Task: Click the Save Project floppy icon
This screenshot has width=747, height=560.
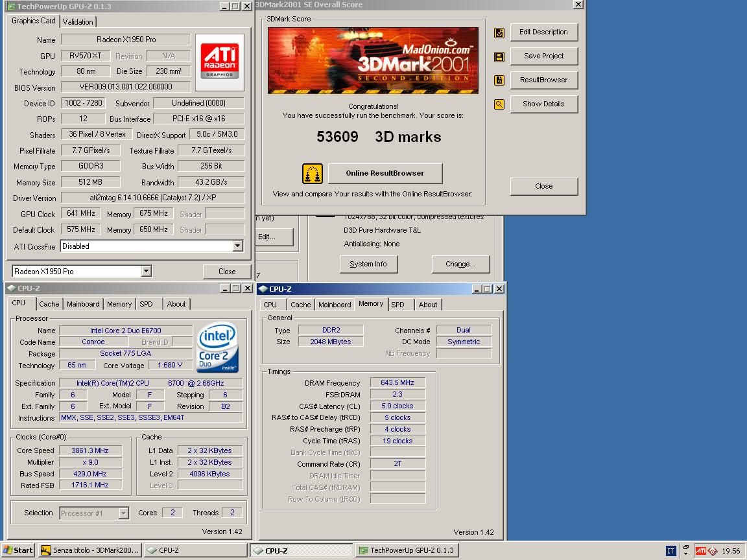Action: (x=499, y=56)
